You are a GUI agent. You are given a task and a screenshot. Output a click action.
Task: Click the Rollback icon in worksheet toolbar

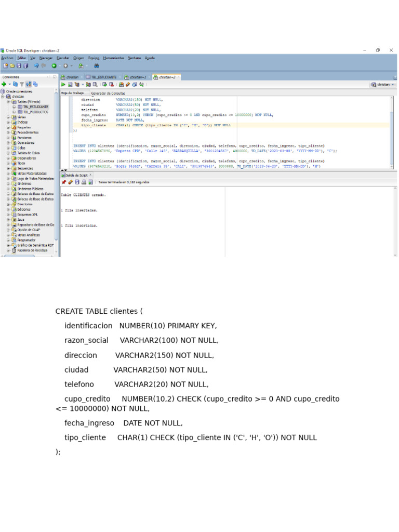click(x=111, y=85)
